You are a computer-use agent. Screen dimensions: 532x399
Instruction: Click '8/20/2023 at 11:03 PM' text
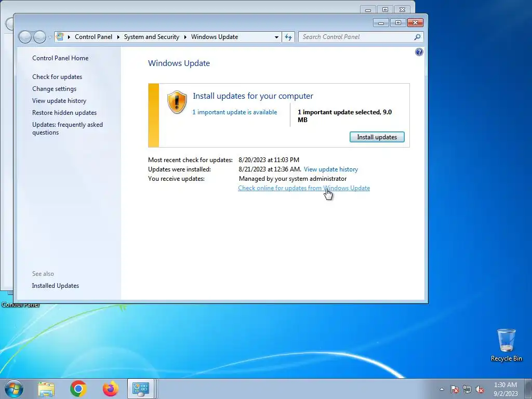click(269, 160)
